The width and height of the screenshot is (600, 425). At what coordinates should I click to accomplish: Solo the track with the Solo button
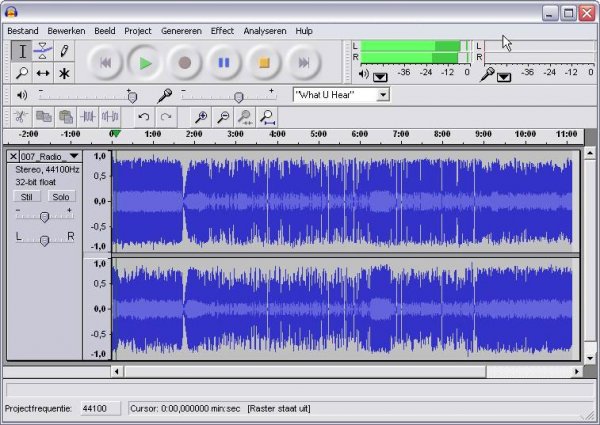coord(61,197)
